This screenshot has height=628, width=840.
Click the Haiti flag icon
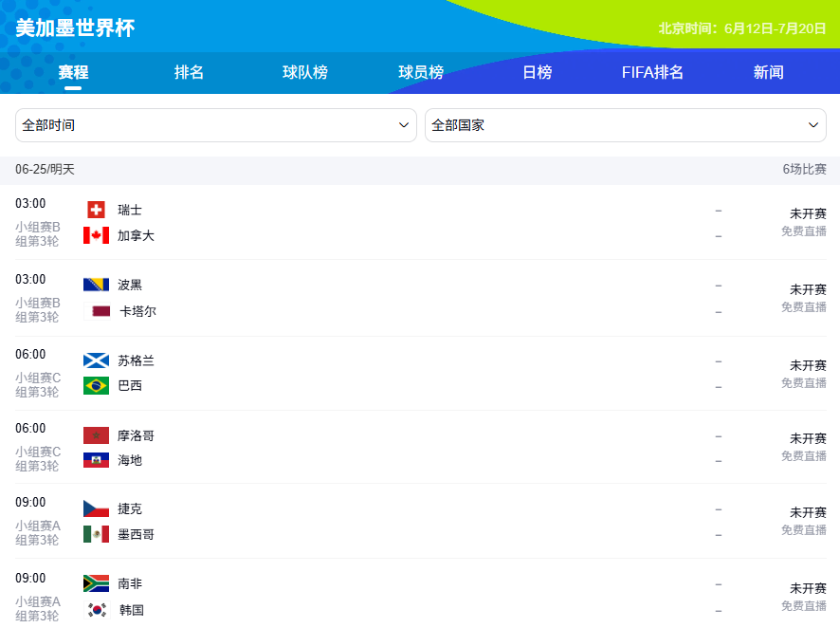97,460
